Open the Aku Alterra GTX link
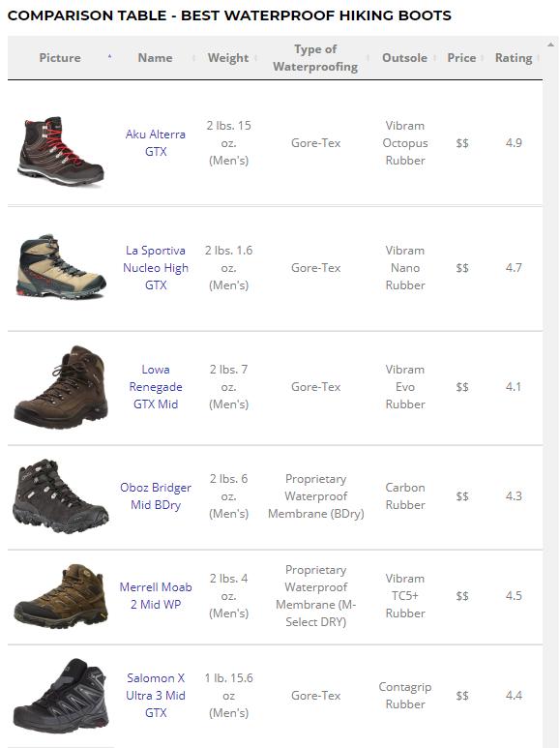The height and width of the screenshot is (748, 560). (156, 142)
